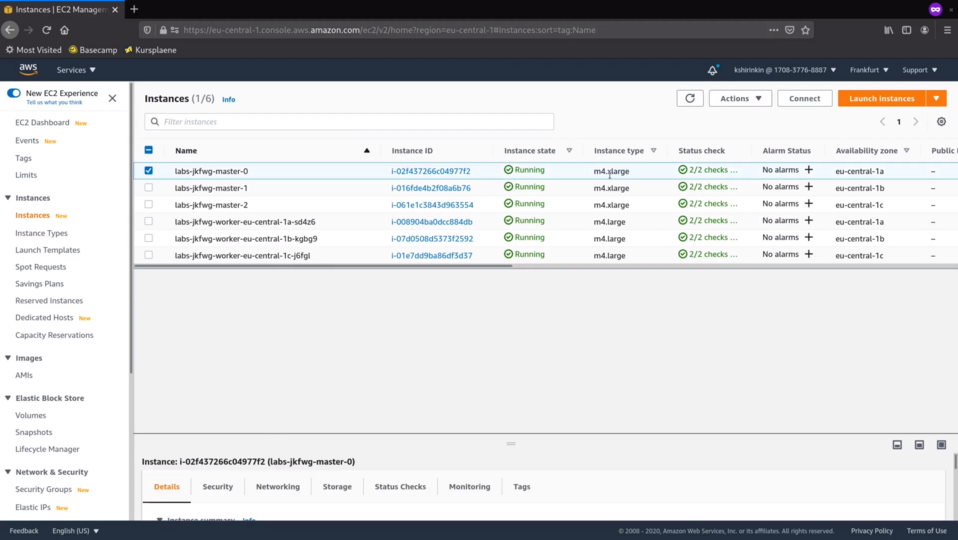This screenshot has width=958, height=540.
Task: Click the details panel resize handle
Action: [x=511, y=443]
